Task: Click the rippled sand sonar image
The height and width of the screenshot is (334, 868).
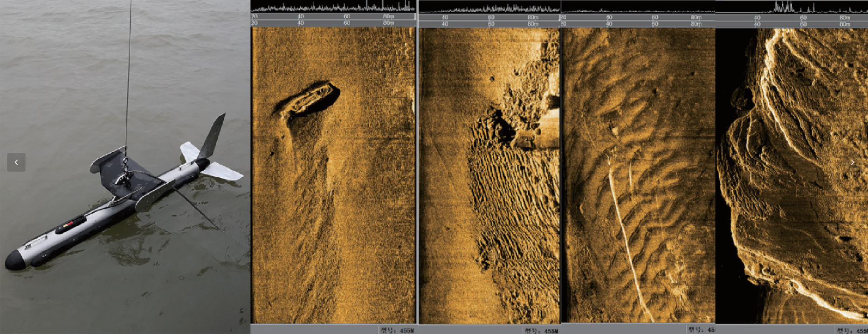Action: [x=489, y=196]
